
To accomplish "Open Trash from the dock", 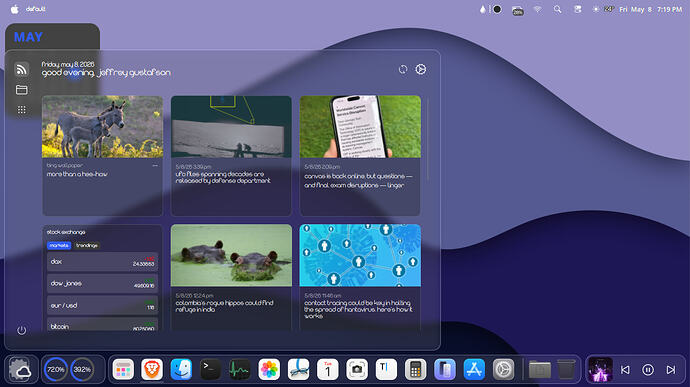I will [x=566, y=369].
